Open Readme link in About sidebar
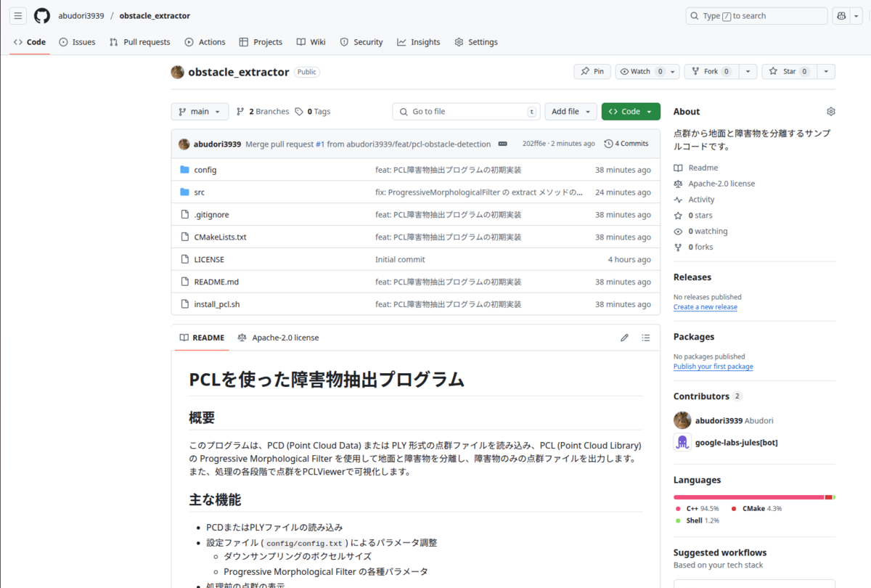This screenshot has height=588, width=871. coord(696,168)
